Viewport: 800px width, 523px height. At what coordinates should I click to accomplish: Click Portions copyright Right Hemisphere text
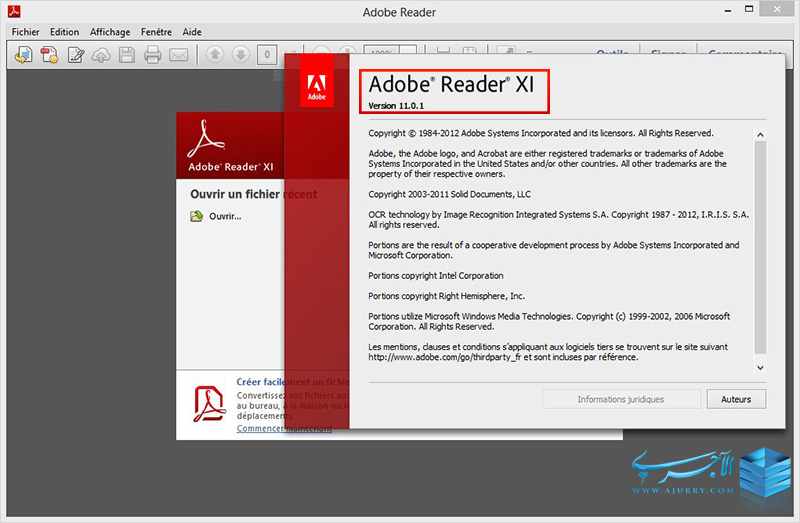[446, 296]
